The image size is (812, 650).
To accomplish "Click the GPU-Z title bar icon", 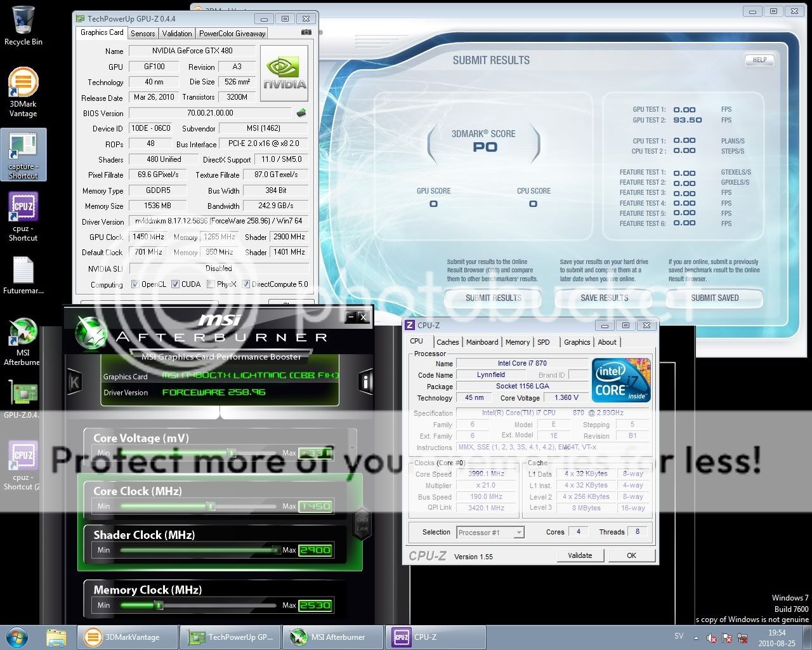I will (79, 18).
